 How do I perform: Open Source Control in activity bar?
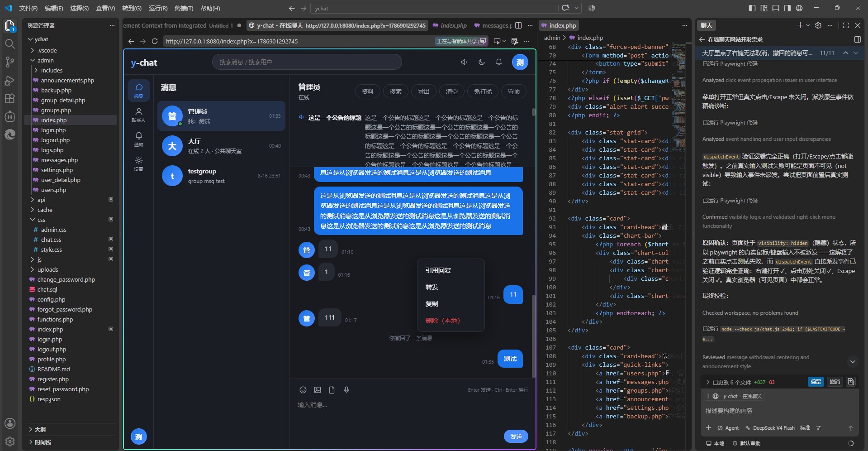(10, 62)
